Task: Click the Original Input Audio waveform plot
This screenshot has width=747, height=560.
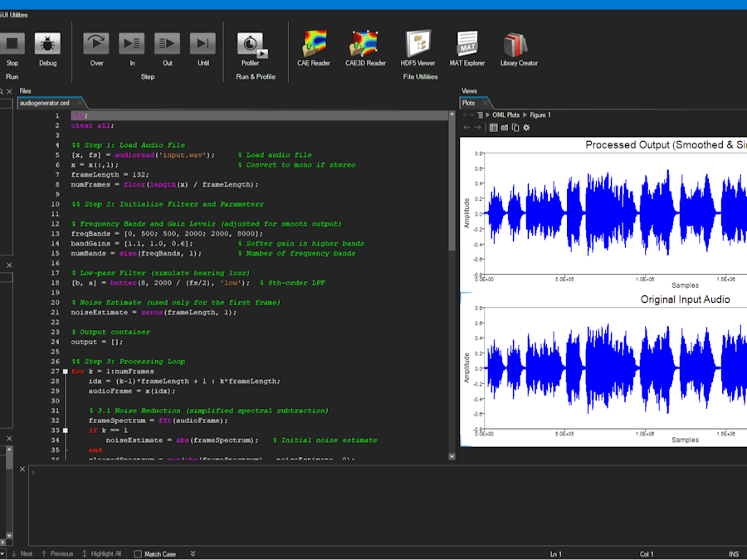Action: [614, 368]
